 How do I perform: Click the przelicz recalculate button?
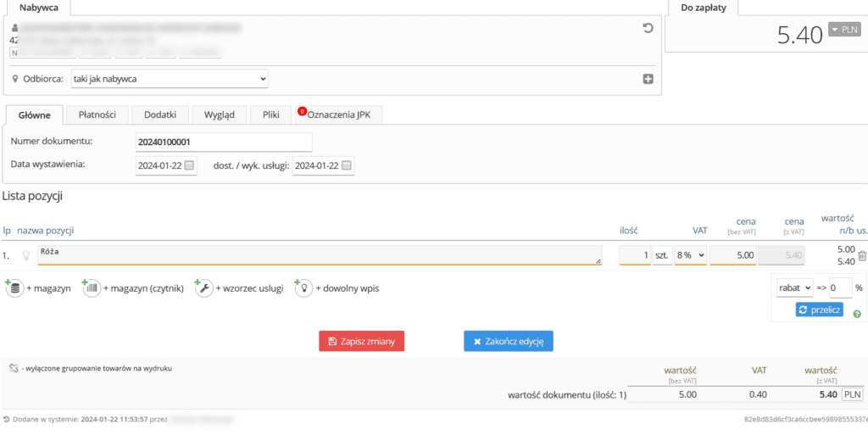point(819,310)
